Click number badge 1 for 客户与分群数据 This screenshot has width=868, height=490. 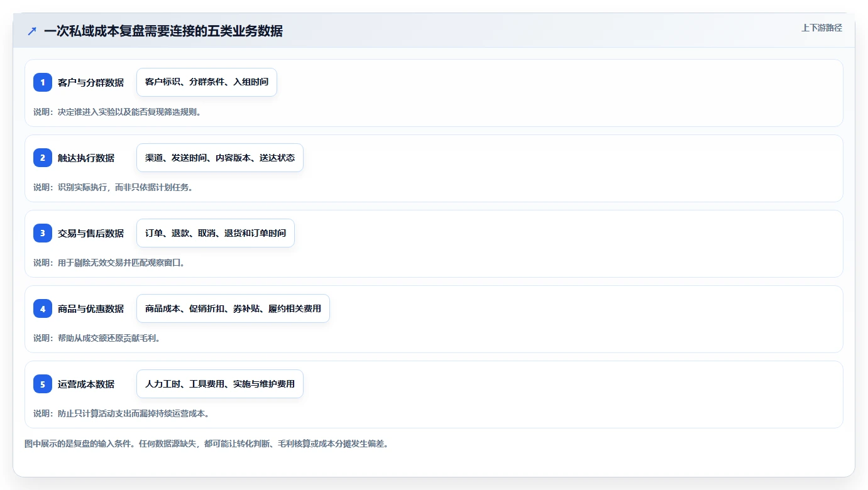coord(43,82)
